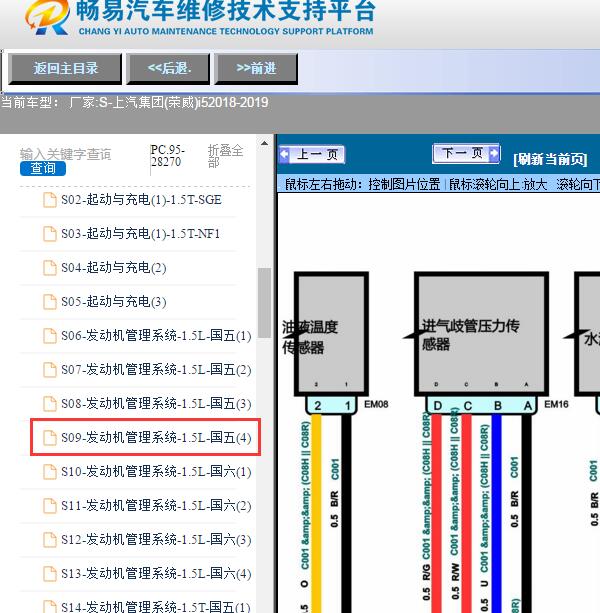This screenshot has width=600, height=613.
Task: Go back with <<后退 button
Action: tap(168, 69)
